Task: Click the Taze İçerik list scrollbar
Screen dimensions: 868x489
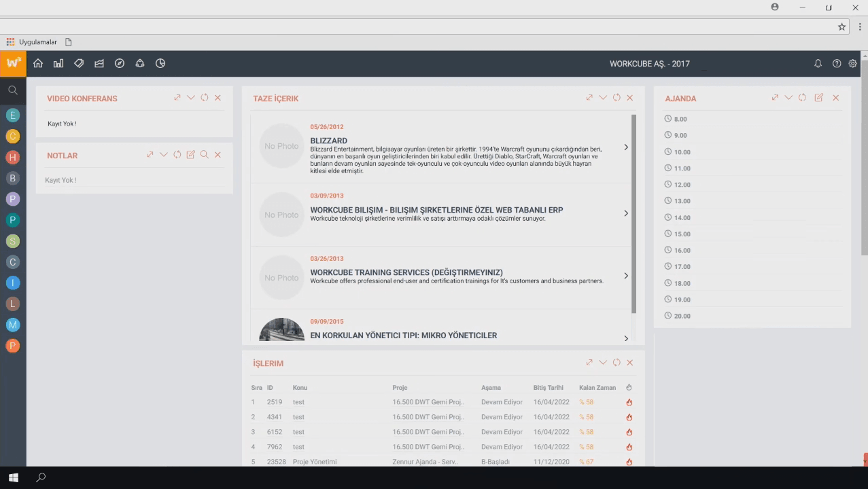Action: point(634,214)
